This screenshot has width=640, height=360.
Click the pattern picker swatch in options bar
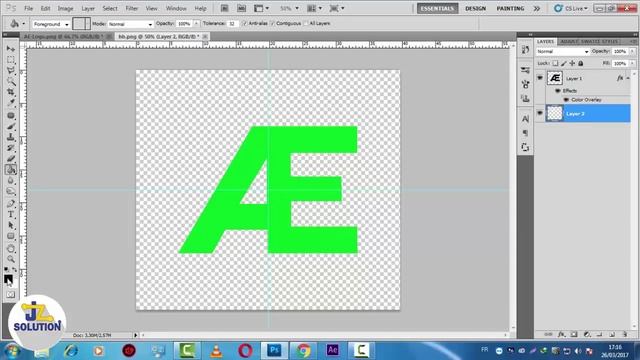coord(81,24)
